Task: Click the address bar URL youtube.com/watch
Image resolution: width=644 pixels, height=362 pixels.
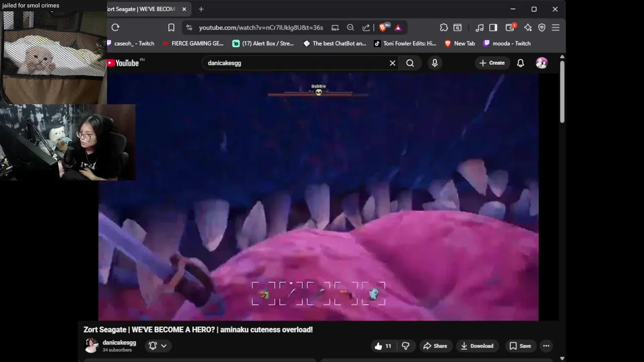Action: (x=261, y=28)
